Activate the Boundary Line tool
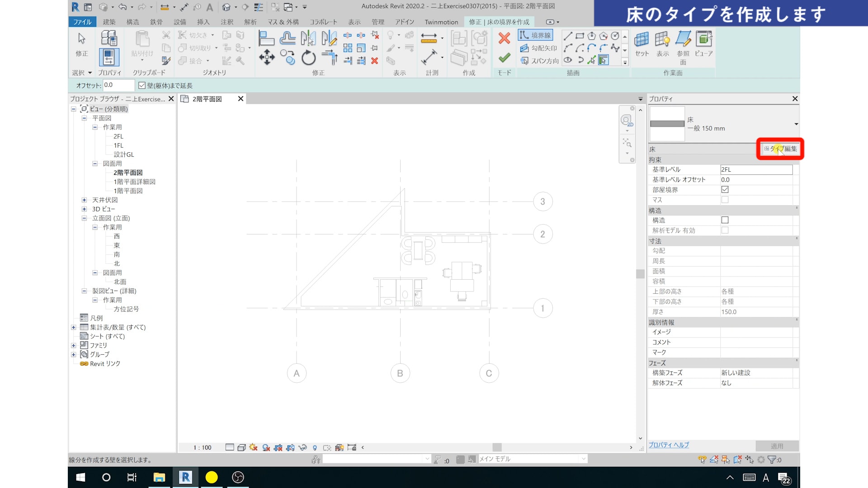The image size is (868, 488). pyautogui.click(x=535, y=35)
